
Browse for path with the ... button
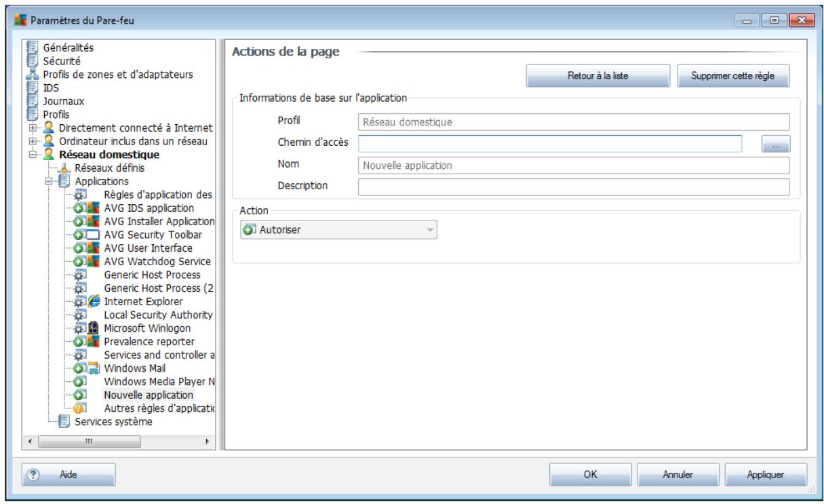coord(777,143)
